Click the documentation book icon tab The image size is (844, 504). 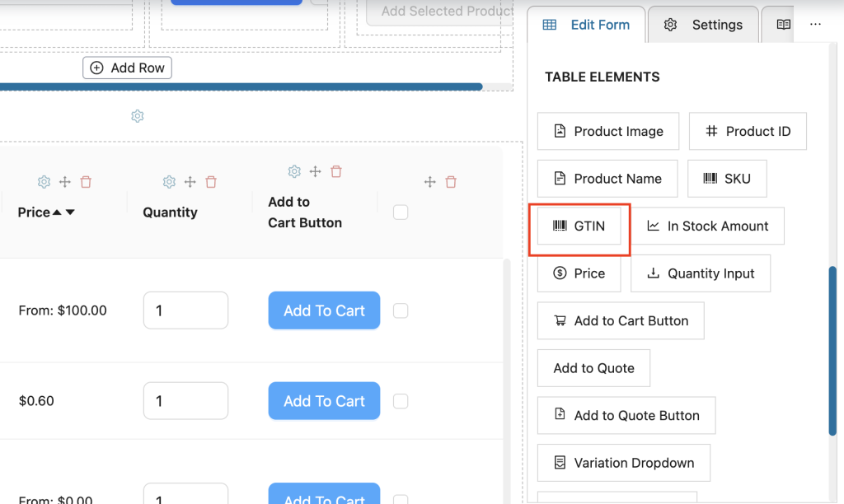pyautogui.click(x=784, y=24)
